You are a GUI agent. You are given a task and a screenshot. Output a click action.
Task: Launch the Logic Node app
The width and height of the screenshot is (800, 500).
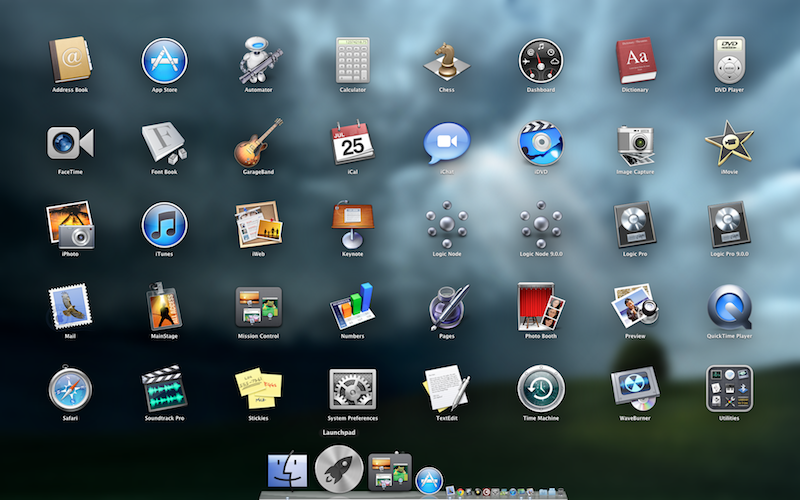coord(446,224)
